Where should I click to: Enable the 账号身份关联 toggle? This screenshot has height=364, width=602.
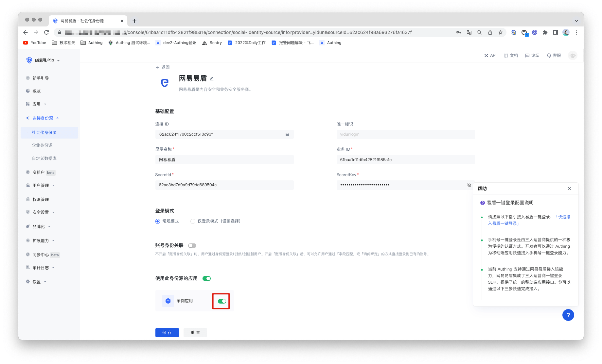192,246
